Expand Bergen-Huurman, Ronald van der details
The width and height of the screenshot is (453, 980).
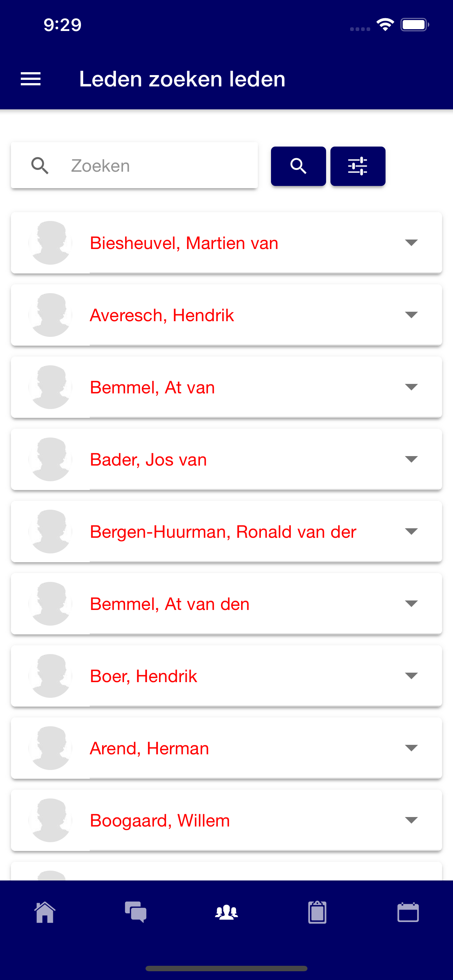point(411,532)
